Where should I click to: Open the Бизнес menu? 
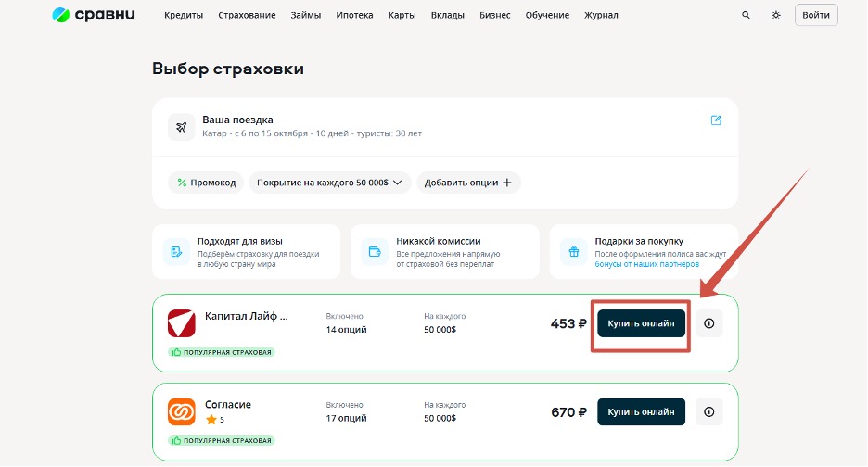pos(495,15)
